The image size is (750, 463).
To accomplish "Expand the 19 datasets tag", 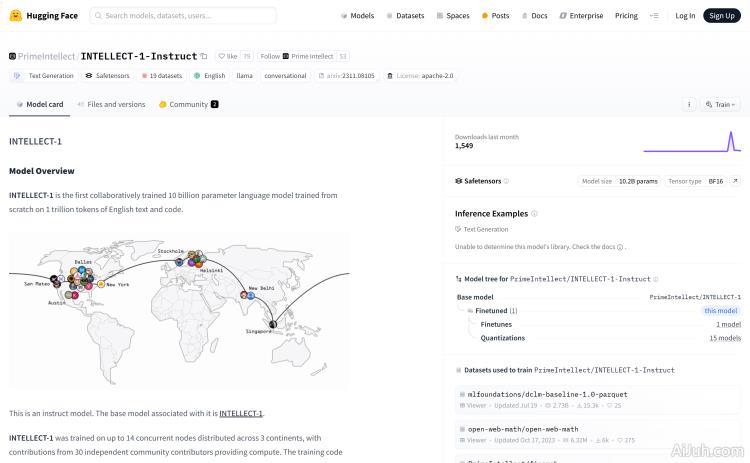I will pyautogui.click(x=162, y=76).
